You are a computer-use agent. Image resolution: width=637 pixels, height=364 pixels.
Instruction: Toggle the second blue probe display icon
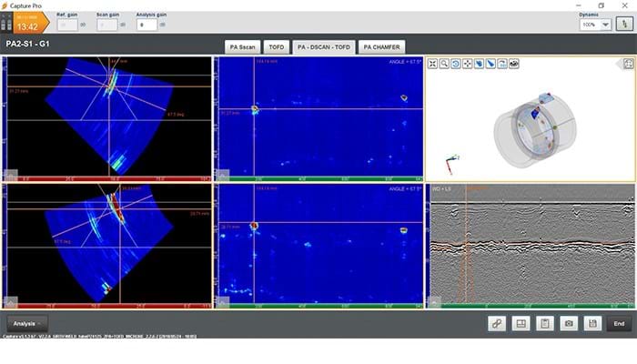click(x=490, y=65)
